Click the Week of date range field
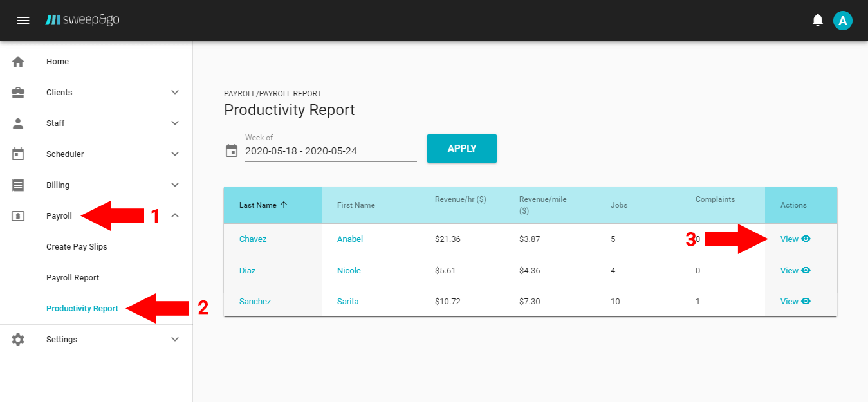The height and width of the screenshot is (402, 868). click(330, 152)
